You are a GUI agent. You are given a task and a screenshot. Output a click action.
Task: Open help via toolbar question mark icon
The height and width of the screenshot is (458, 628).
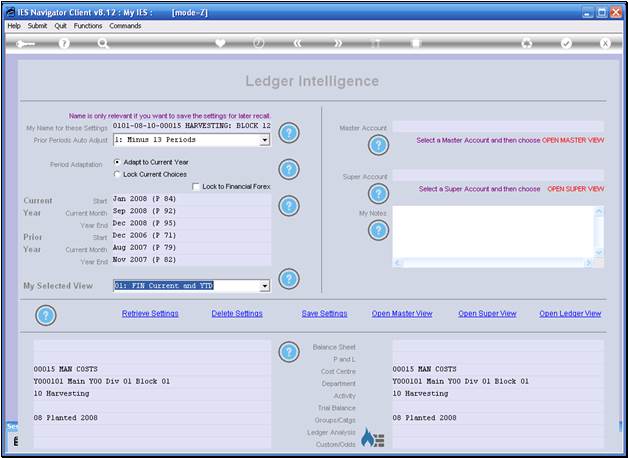(64, 43)
